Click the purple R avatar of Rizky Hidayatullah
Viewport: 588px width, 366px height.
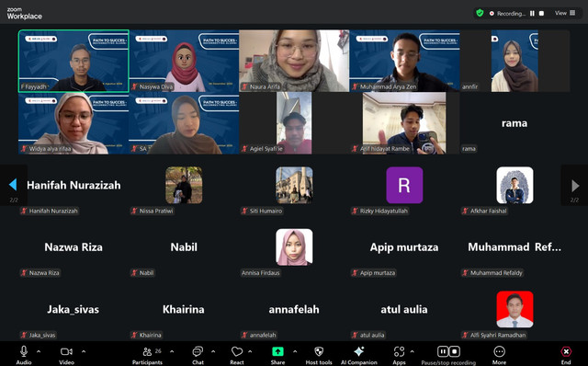tap(404, 185)
